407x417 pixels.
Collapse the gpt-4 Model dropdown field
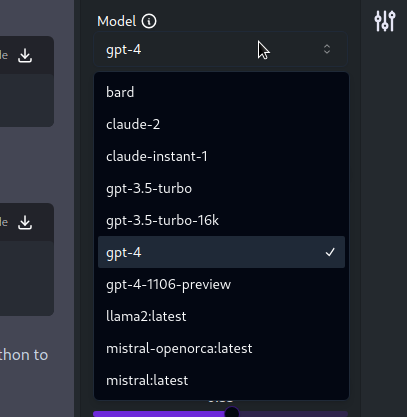coord(221,49)
